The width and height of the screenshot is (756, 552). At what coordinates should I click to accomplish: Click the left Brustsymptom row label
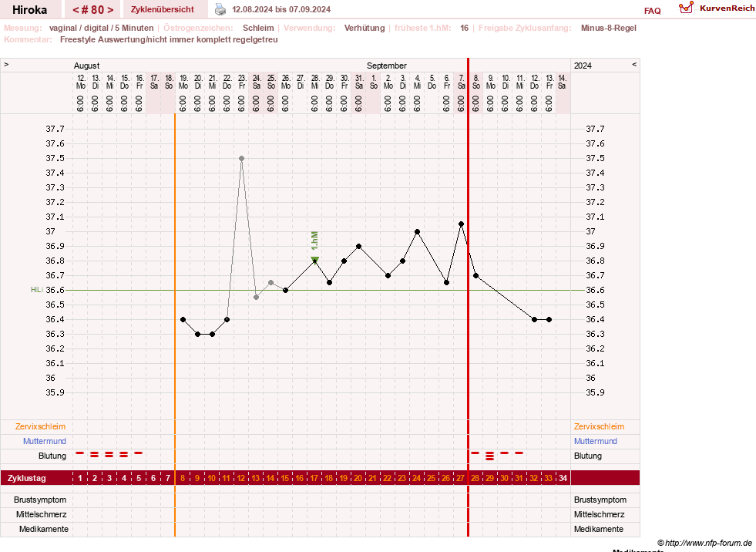click(x=40, y=500)
